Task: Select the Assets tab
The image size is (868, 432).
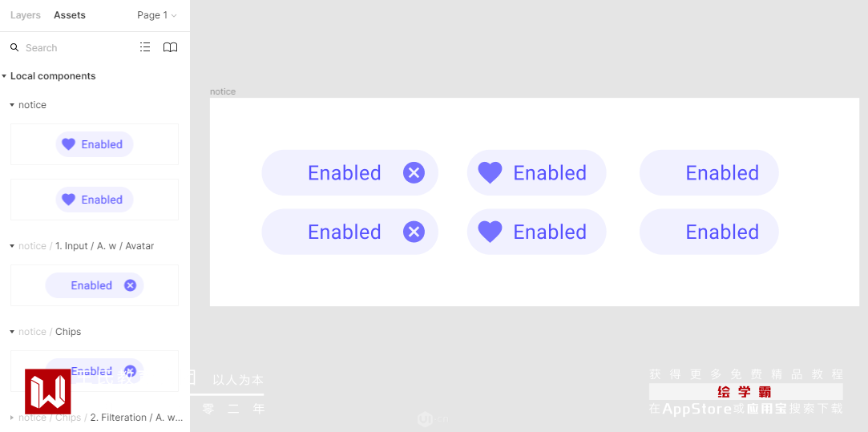Action: [x=70, y=15]
